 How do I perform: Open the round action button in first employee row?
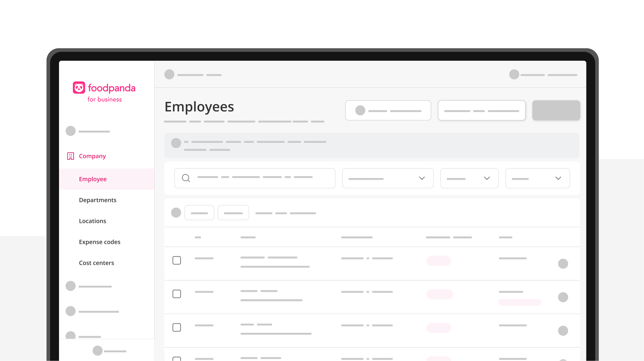[563, 264]
